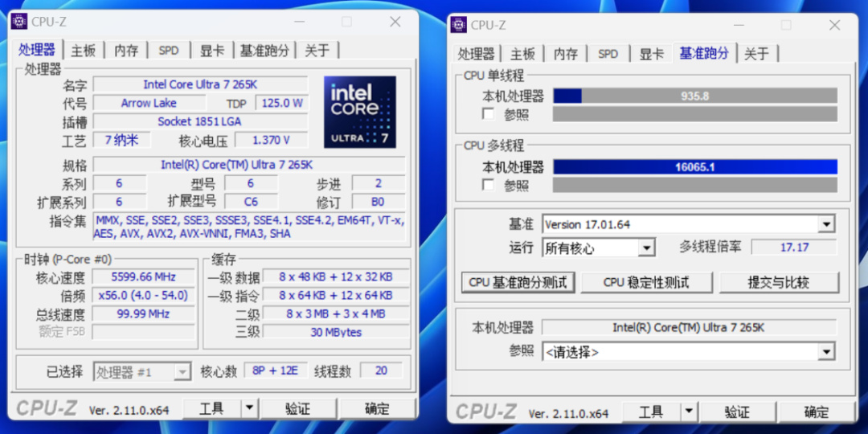This screenshot has width=868, height=434.
Task: Switch to 内存 tab in the left window
Action: point(126,51)
